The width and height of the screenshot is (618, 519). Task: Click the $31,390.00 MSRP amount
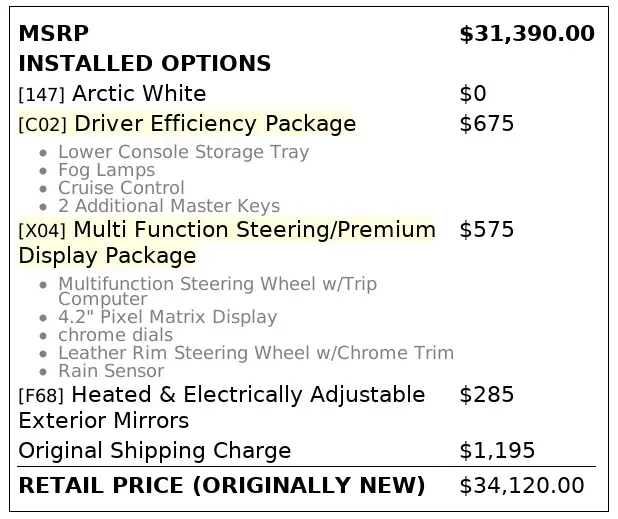526,34
